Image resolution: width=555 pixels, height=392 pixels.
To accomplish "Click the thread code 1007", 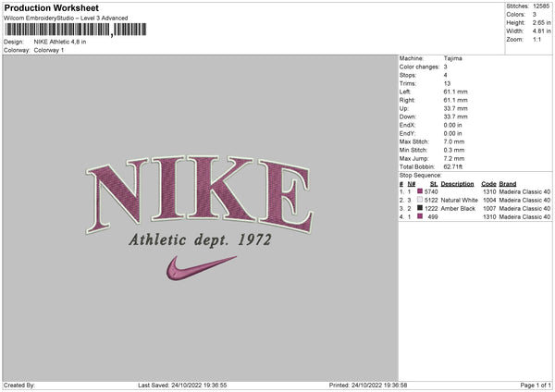I will coord(489,208).
